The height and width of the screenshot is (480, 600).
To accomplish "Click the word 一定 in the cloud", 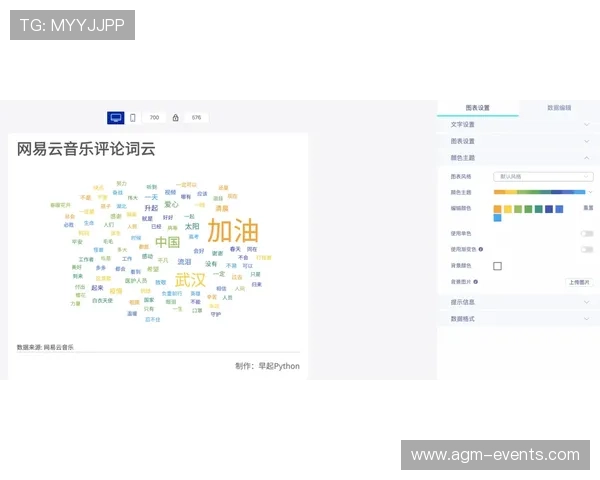I will [219, 274].
